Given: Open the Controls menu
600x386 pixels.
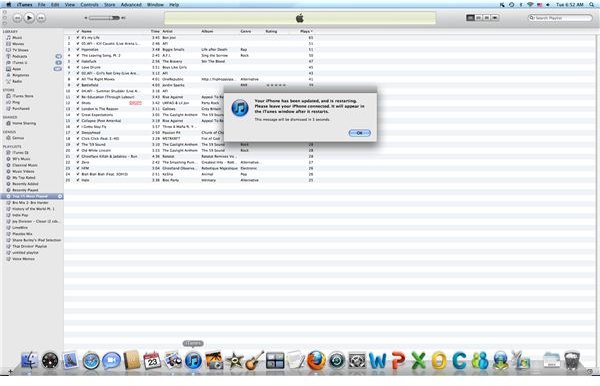Looking at the screenshot, I should pyautogui.click(x=89, y=5).
